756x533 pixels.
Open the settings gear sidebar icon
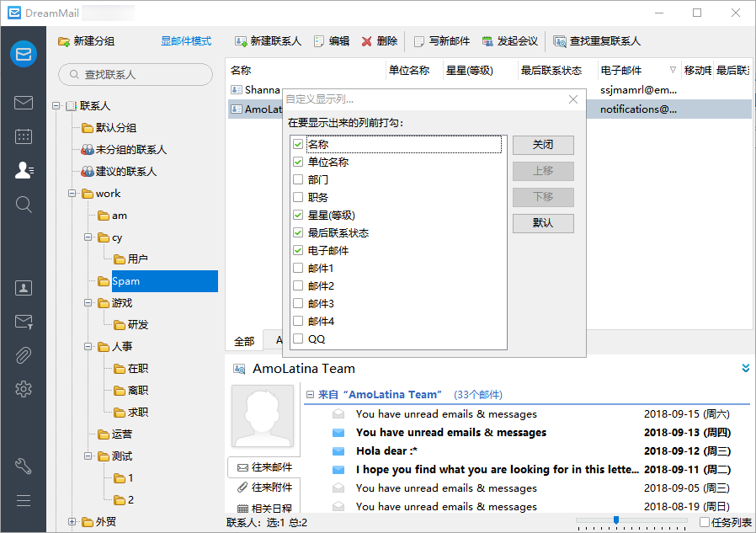(x=23, y=389)
